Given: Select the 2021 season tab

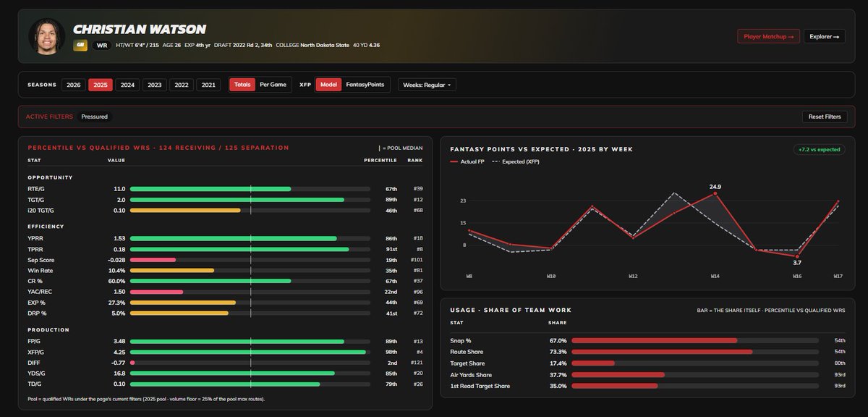Looking at the screenshot, I should pyautogui.click(x=208, y=85).
